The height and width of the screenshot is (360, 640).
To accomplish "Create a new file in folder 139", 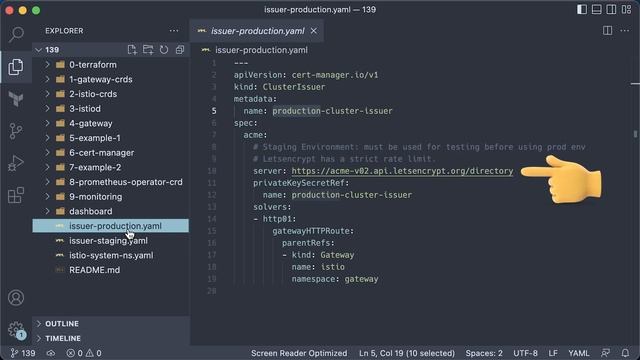I will coord(132,50).
